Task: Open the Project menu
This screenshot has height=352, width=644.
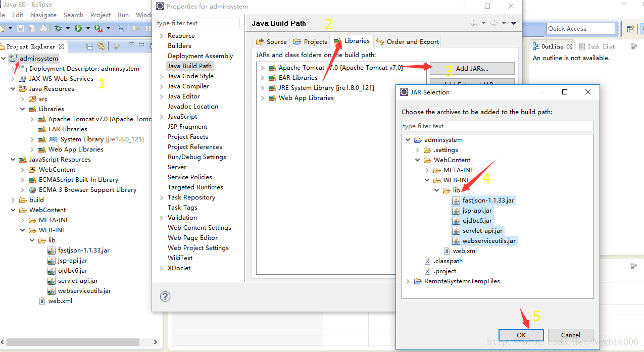Action: [101, 15]
